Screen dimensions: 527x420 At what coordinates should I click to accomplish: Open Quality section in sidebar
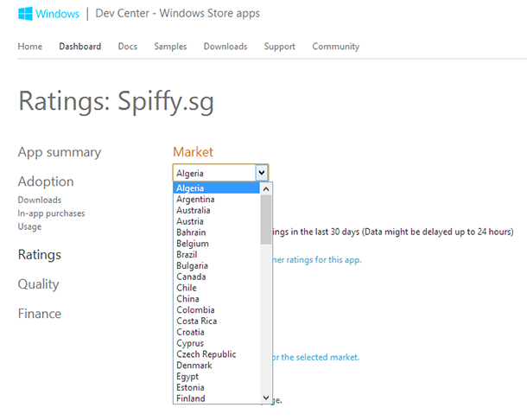[39, 284]
